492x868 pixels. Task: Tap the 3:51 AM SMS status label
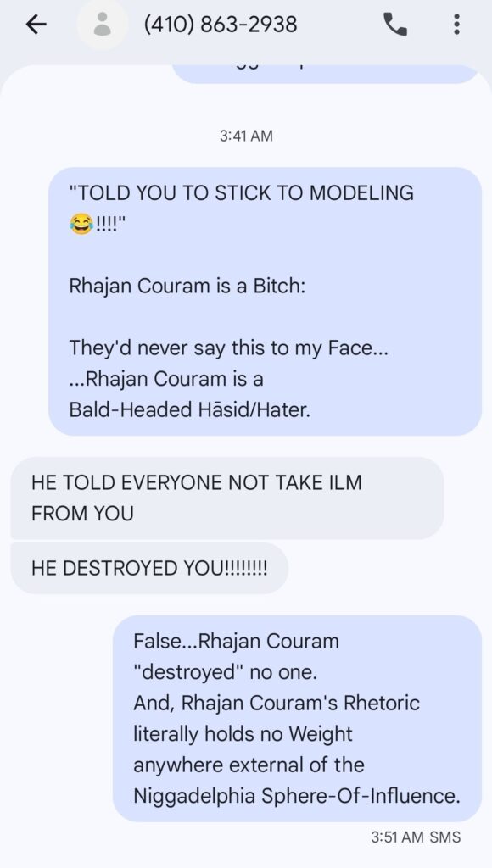coord(416,837)
